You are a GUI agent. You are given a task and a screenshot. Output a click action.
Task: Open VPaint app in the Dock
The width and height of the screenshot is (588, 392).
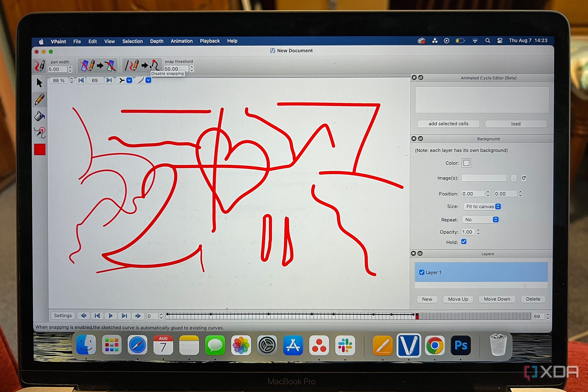click(409, 345)
